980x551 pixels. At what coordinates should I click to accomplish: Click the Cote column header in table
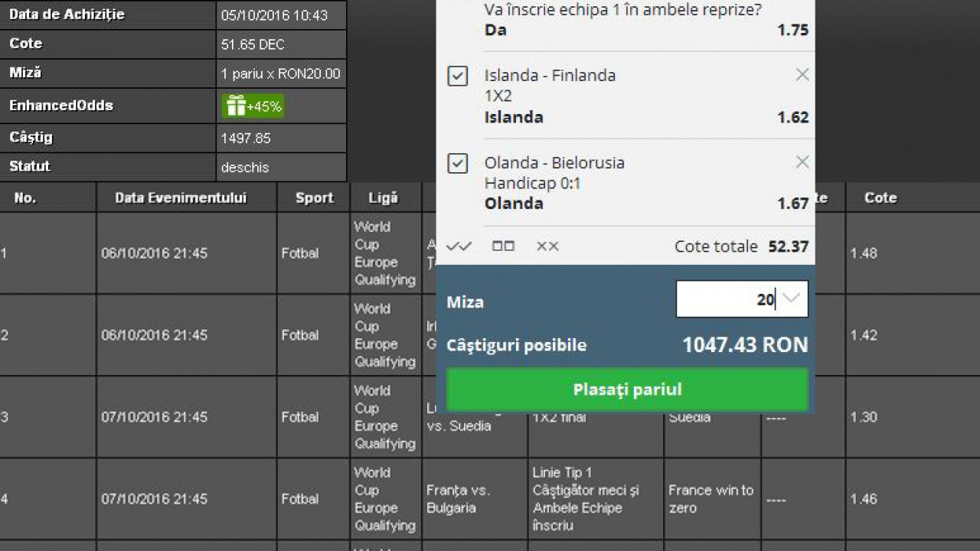point(880,197)
